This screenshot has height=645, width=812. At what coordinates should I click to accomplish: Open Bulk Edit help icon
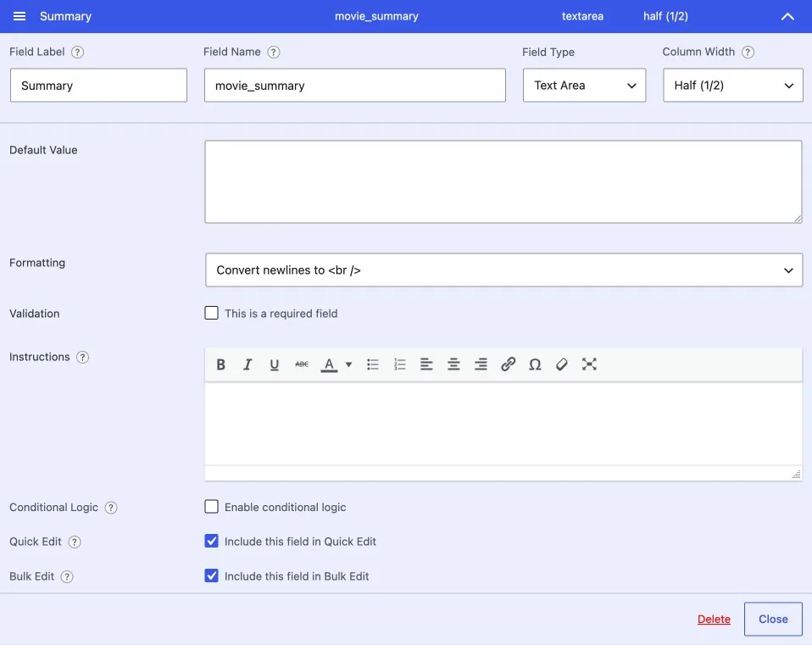point(67,576)
